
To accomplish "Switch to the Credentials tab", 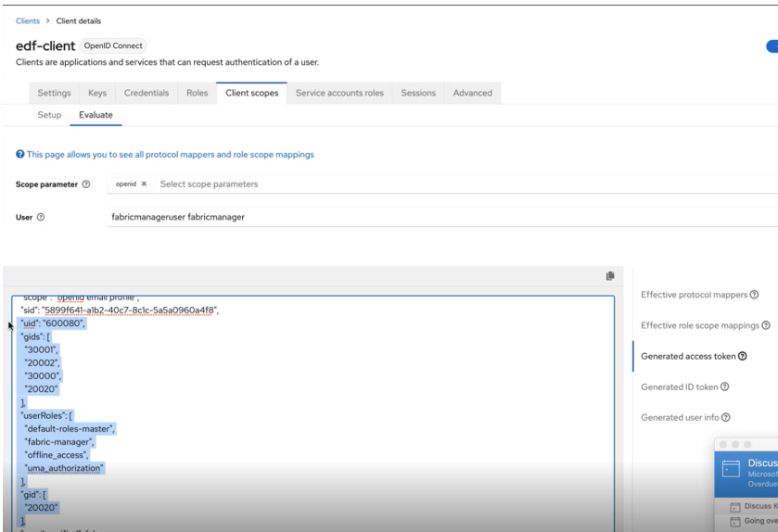I will point(147,93).
